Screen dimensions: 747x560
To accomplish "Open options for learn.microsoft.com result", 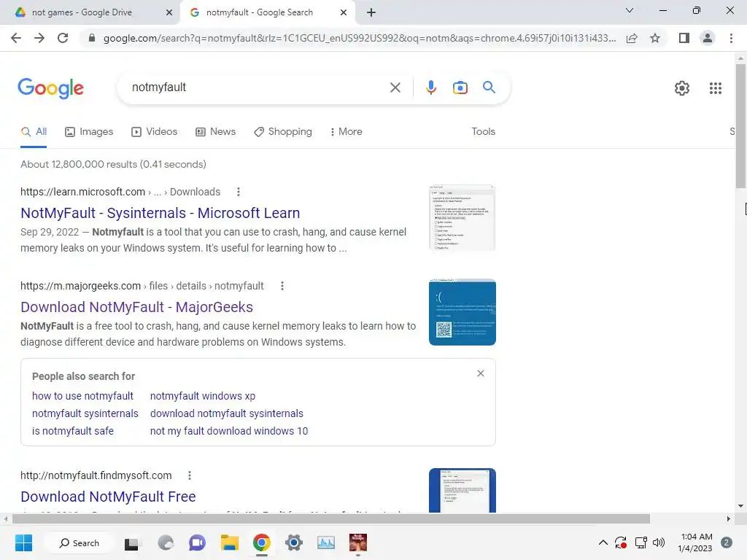I will tap(239, 192).
